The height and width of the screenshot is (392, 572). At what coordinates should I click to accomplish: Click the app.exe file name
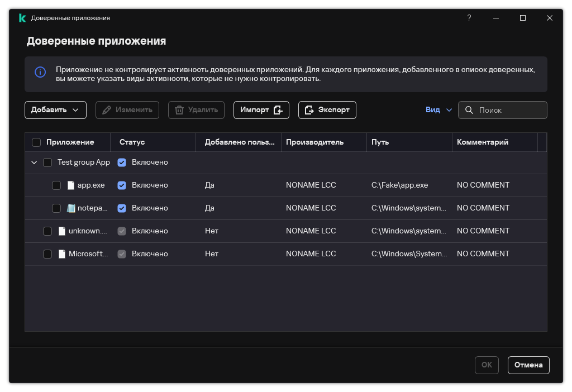point(91,185)
